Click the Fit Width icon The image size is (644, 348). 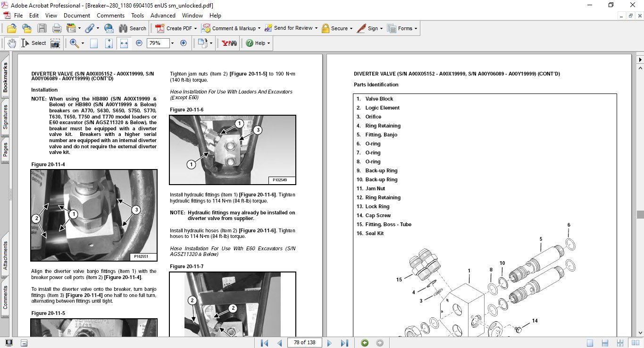(x=124, y=43)
